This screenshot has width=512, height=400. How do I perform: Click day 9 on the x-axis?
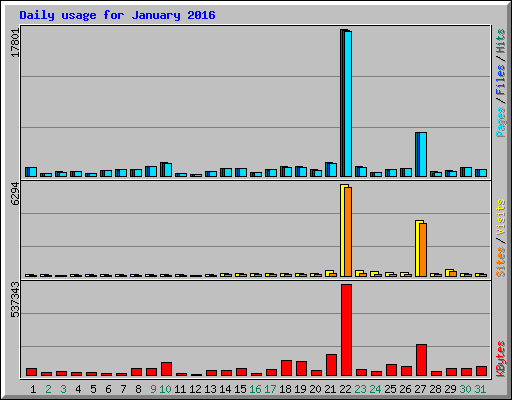(x=153, y=389)
